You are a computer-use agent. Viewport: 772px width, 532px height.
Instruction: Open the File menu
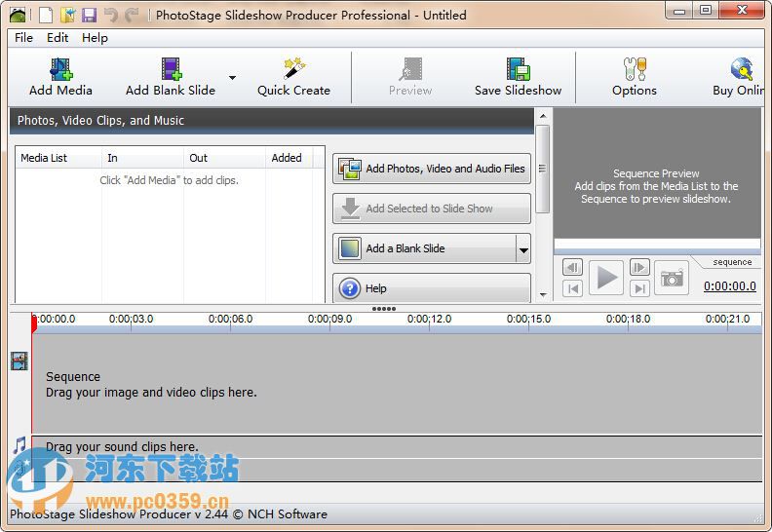click(x=23, y=38)
